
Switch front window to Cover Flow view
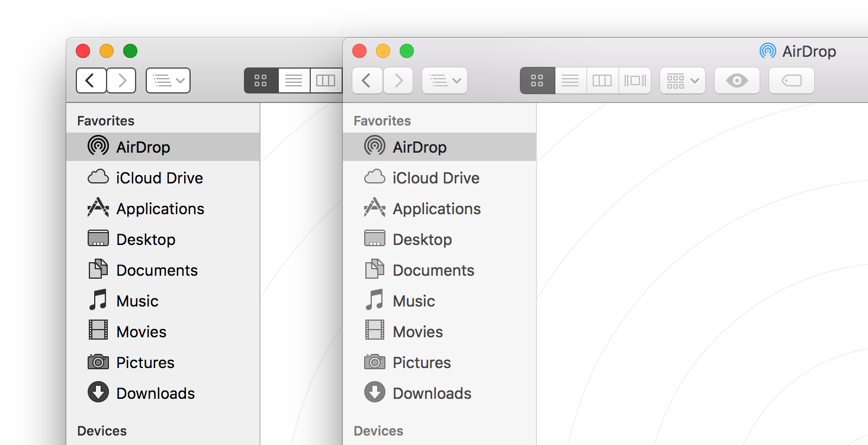[x=635, y=80]
